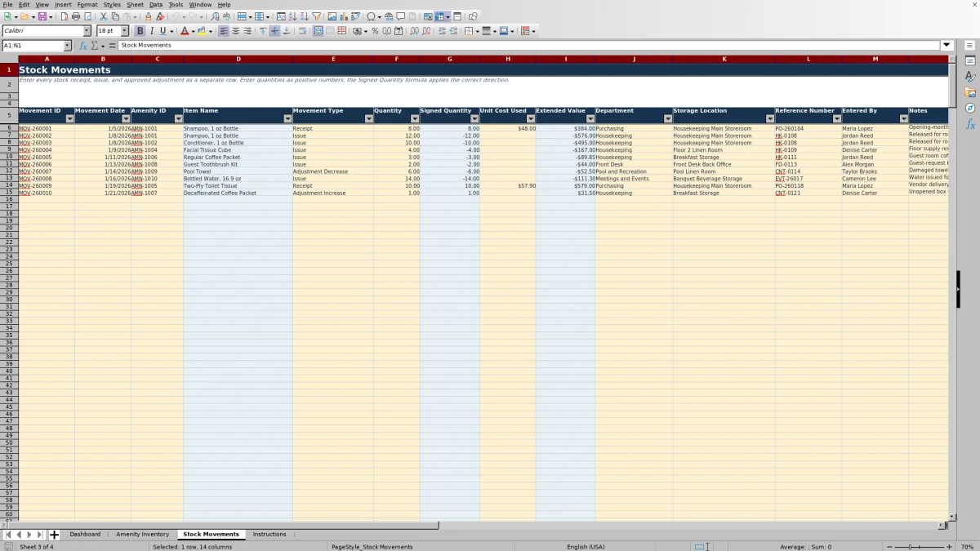Open the Data menu

click(155, 4)
